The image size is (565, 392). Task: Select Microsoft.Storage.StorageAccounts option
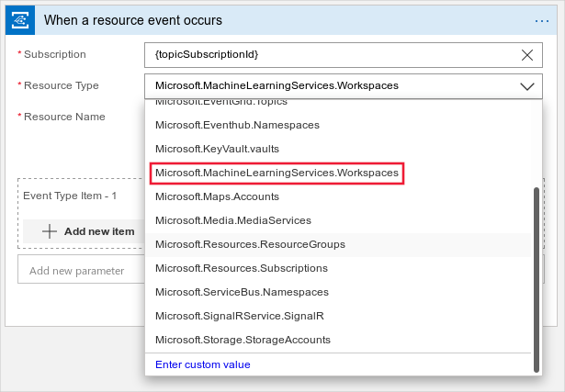click(243, 340)
